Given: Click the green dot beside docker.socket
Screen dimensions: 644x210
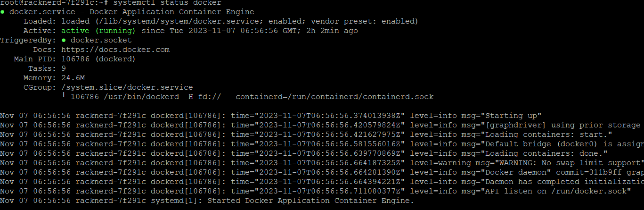Looking at the screenshot, I should point(64,40).
